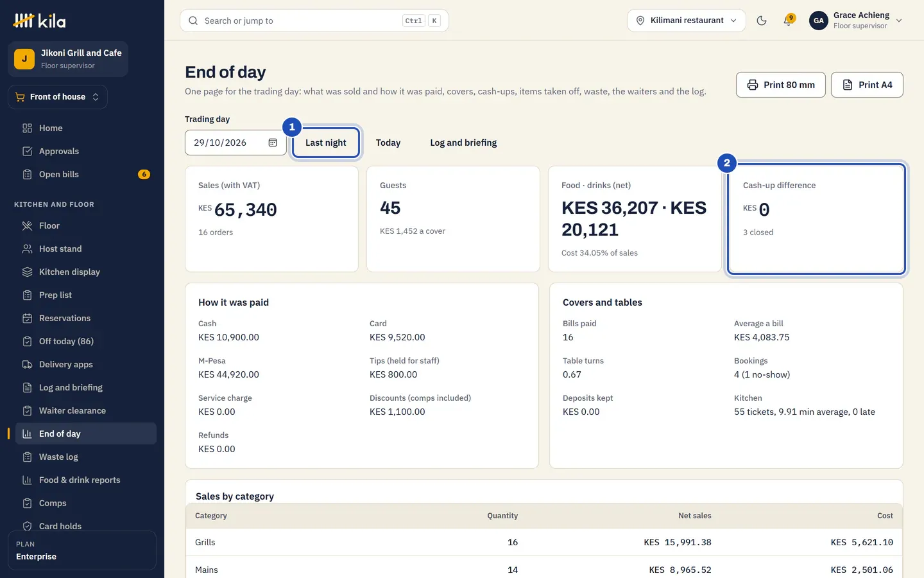Click the M-Pesa amount KES 44,920.00

pos(228,374)
